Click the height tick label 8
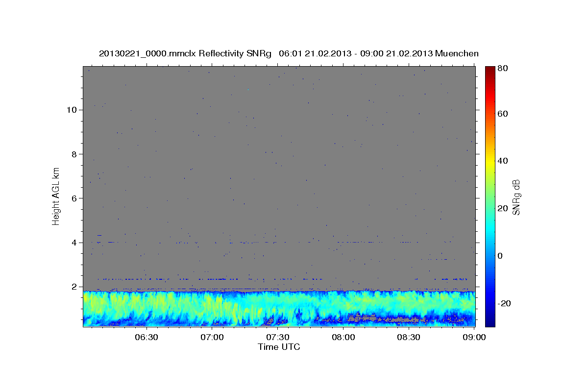The width and height of the screenshot is (588, 392). point(74,154)
